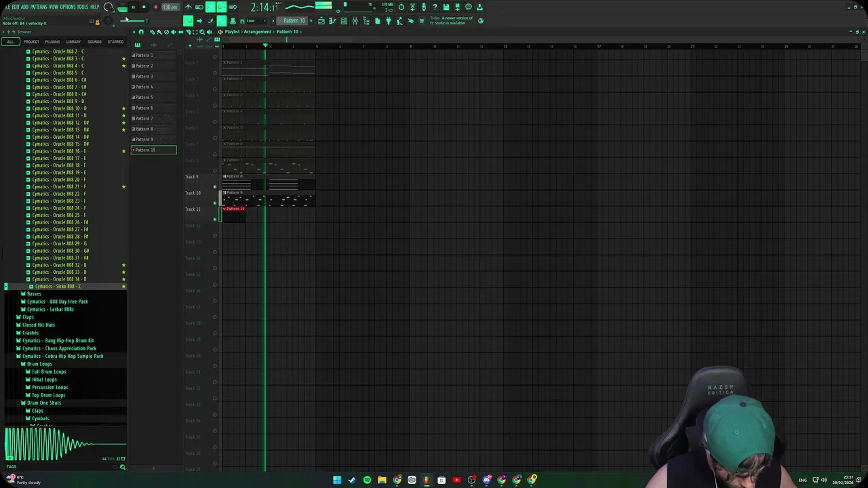Viewport: 868px width, 488px height.
Task: Click the microphone recording icon
Action: 424,7
